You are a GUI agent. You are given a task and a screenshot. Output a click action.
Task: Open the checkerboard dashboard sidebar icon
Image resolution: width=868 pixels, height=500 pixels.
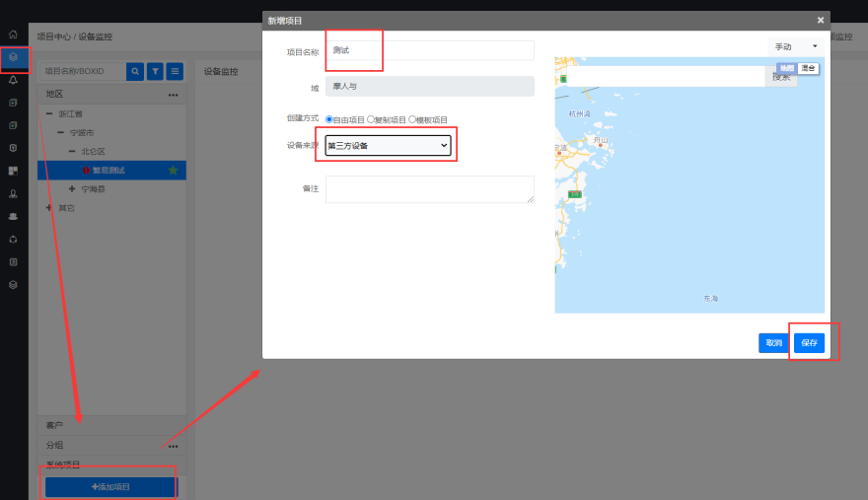coord(13,171)
